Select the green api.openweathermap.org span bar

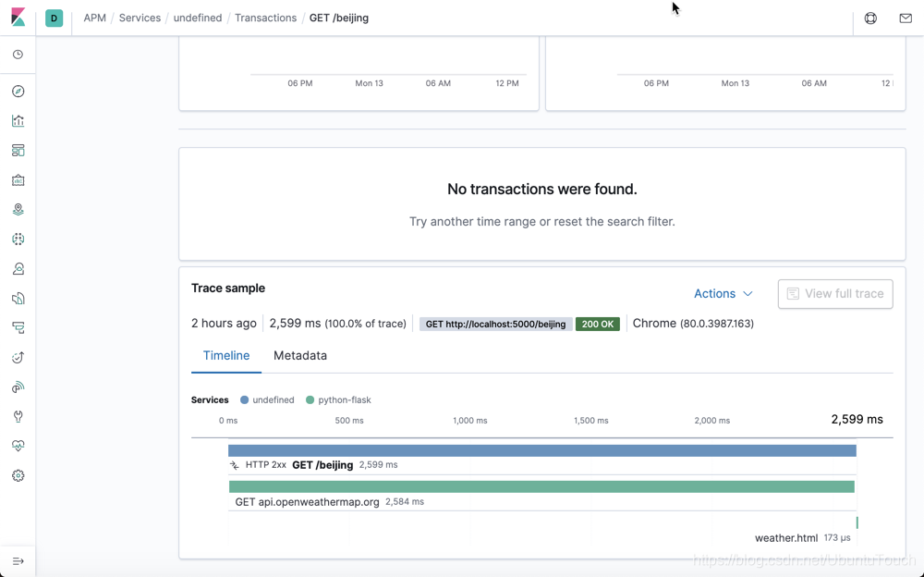click(541, 486)
